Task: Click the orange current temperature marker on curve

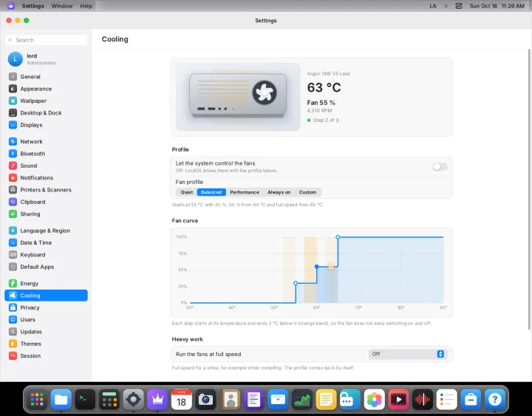Action: coord(331,267)
